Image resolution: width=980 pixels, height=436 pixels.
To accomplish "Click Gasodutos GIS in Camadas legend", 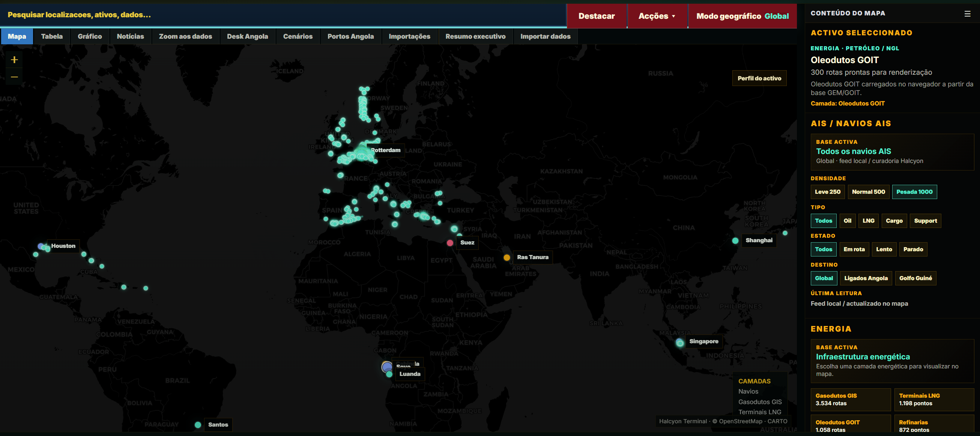I will (x=760, y=402).
